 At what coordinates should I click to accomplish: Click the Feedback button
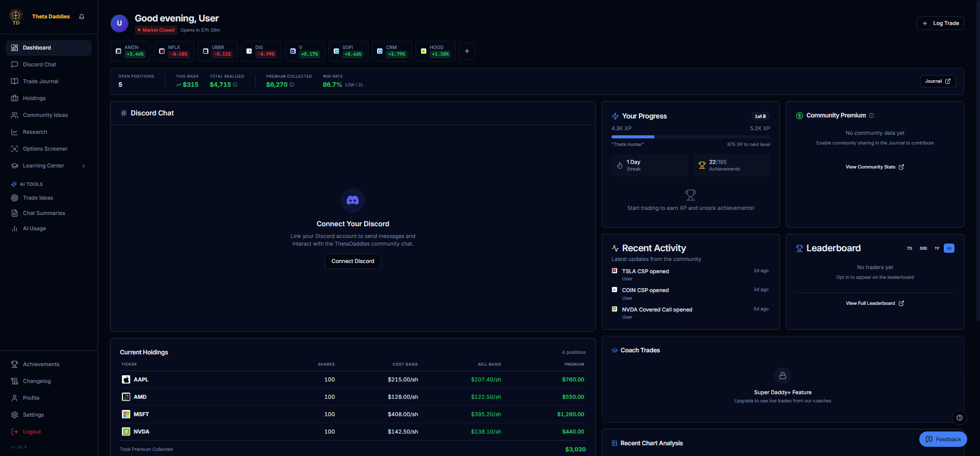pos(943,439)
